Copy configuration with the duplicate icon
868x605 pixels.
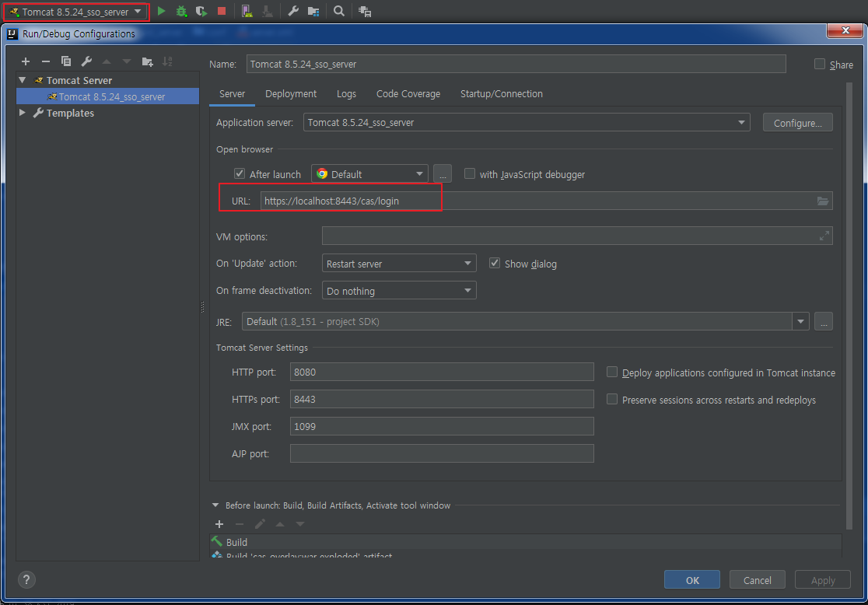(66, 61)
